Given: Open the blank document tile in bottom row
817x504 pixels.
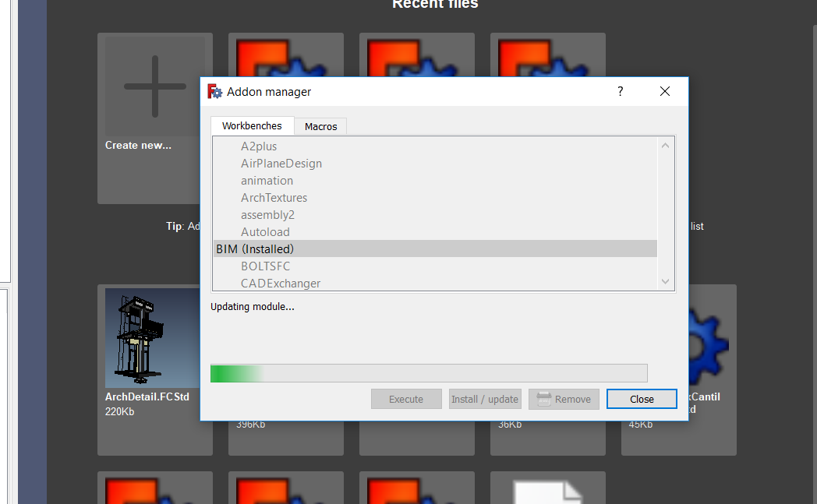Looking at the screenshot, I should coord(547,488).
